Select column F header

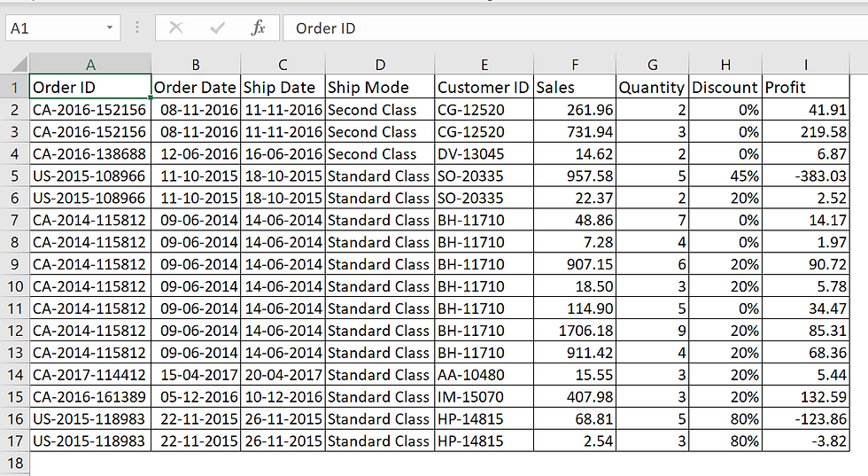click(575, 65)
